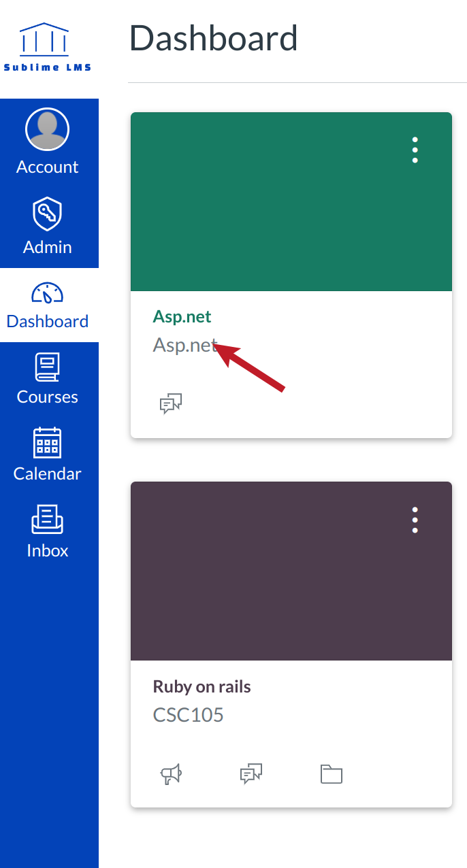This screenshot has width=467, height=868.
Task: Expand the Asp.net card options menu
Action: (x=415, y=150)
